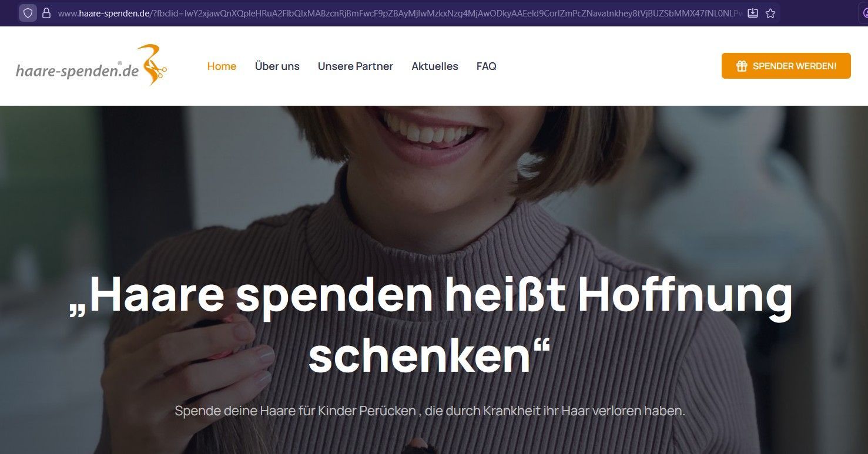Click the padlock site security icon
The width and height of the screenshot is (868, 454).
tap(46, 13)
